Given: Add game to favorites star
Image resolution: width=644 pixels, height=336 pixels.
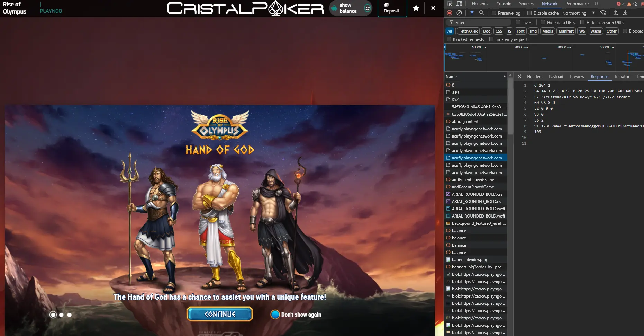Looking at the screenshot, I should [x=416, y=8].
